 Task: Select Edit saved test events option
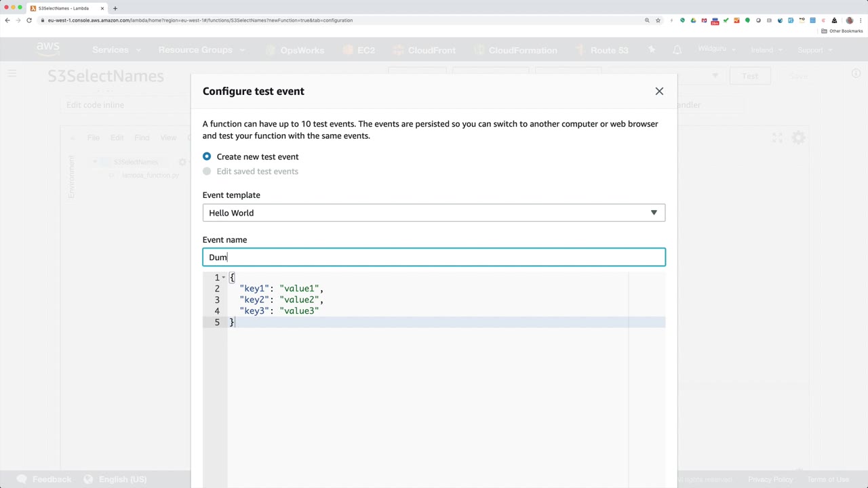pyautogui.click(x=207, y=171)
